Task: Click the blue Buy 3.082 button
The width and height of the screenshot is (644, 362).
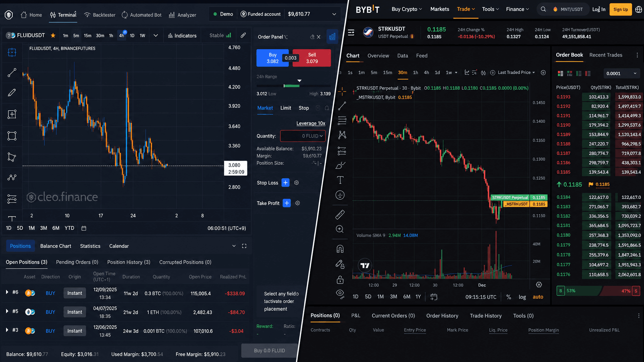Action: [x=272, y=58]
